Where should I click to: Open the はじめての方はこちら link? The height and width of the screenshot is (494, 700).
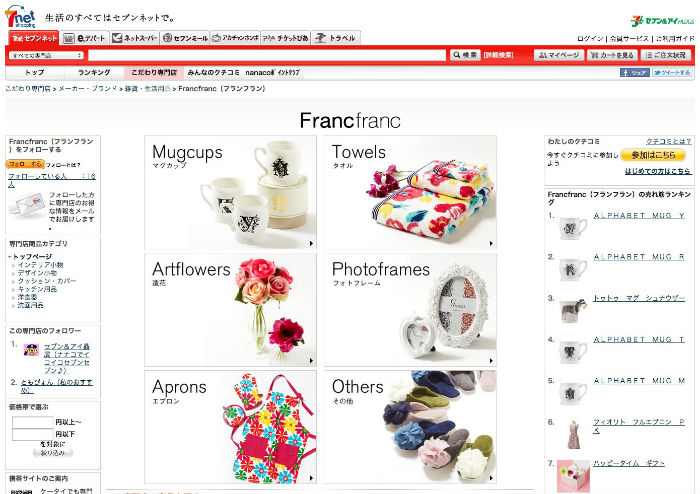coord(658,171)
